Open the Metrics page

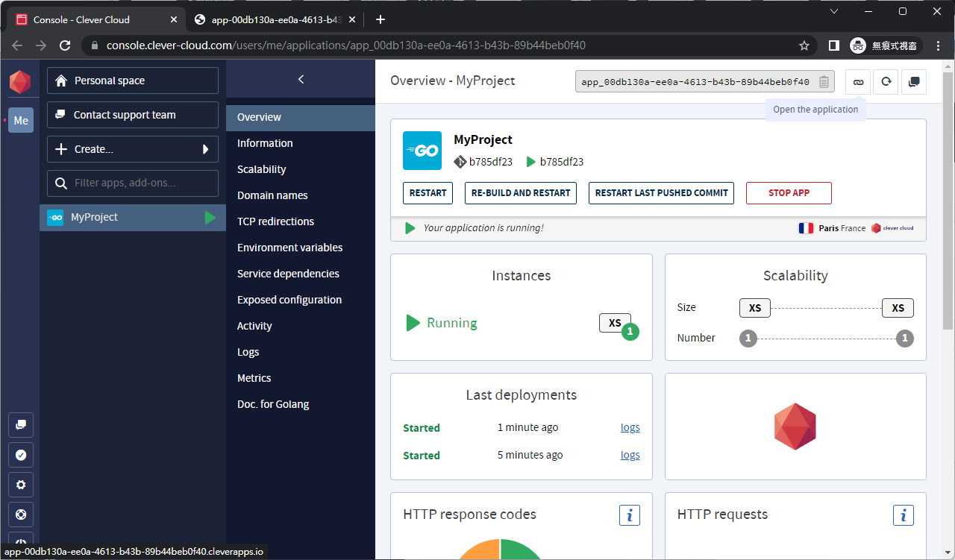coord(301,378)
